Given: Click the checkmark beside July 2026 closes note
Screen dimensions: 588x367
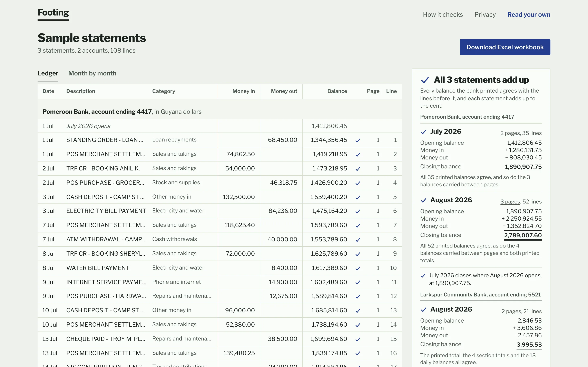Looking at the screenshot, I should click(x=423, y=276).
